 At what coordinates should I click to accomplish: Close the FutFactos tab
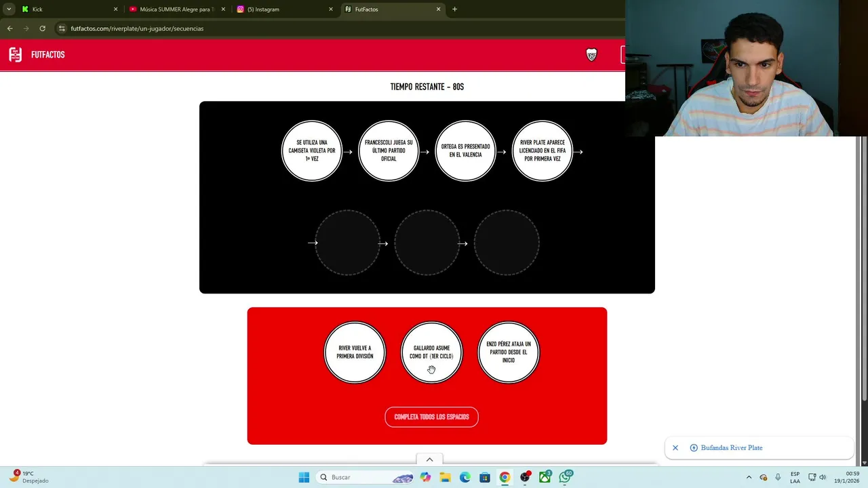click(x=438, y=9)
